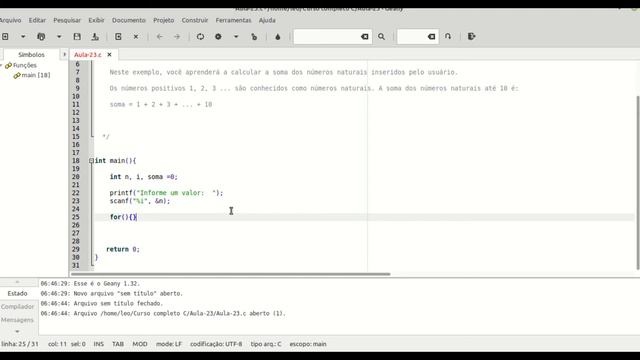This screenshot has width=640, height=360.
Task: Collapse the Funções tree node
Action: [x=1, y=65]
